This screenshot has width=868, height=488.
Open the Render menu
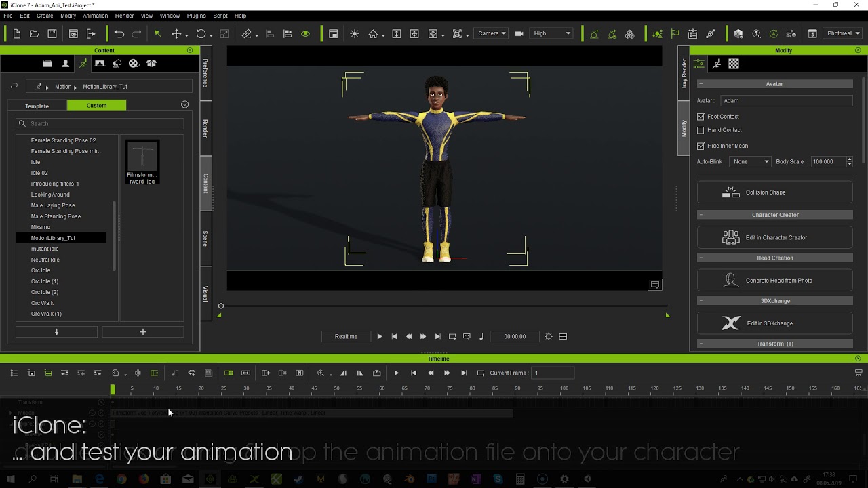[x=124, y=16]
